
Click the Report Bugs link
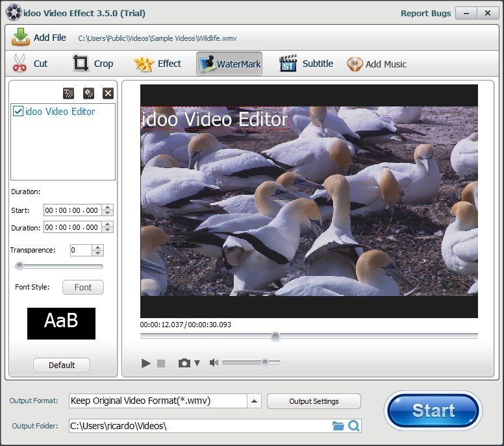(x=425, y=13)
